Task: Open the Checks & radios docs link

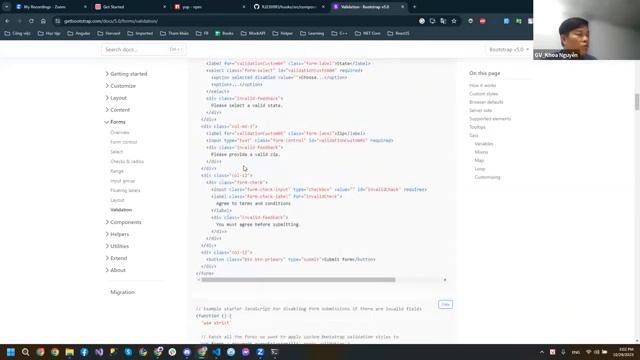Action: pyautogui.click(x=127, y=162)
